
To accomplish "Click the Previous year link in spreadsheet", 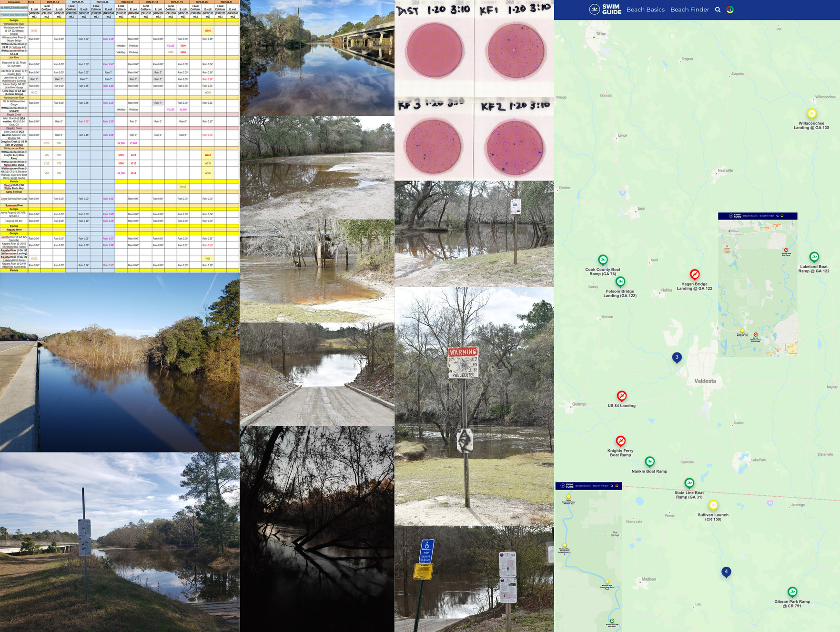I will click(14, 15).
